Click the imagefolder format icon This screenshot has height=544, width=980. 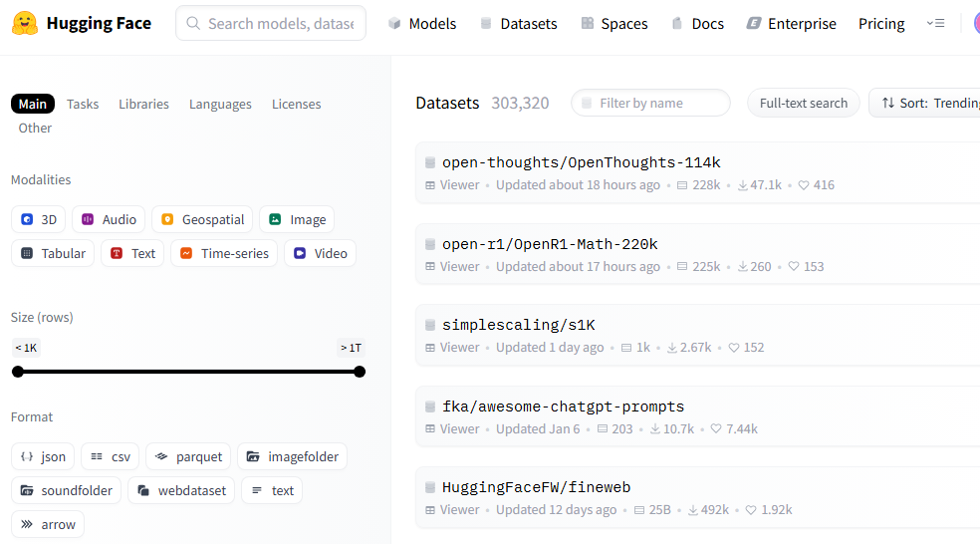click(x=253, y=456)
